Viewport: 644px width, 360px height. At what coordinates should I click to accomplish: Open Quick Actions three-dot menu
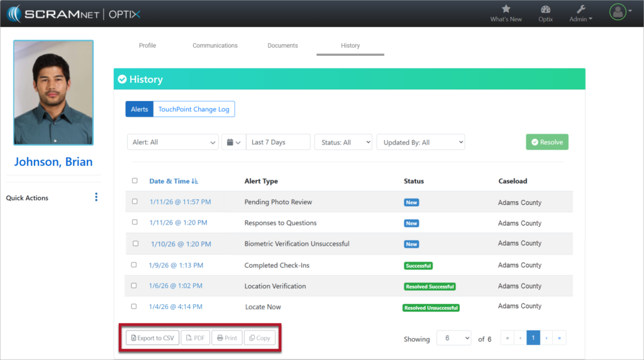(x=96, y=197)
